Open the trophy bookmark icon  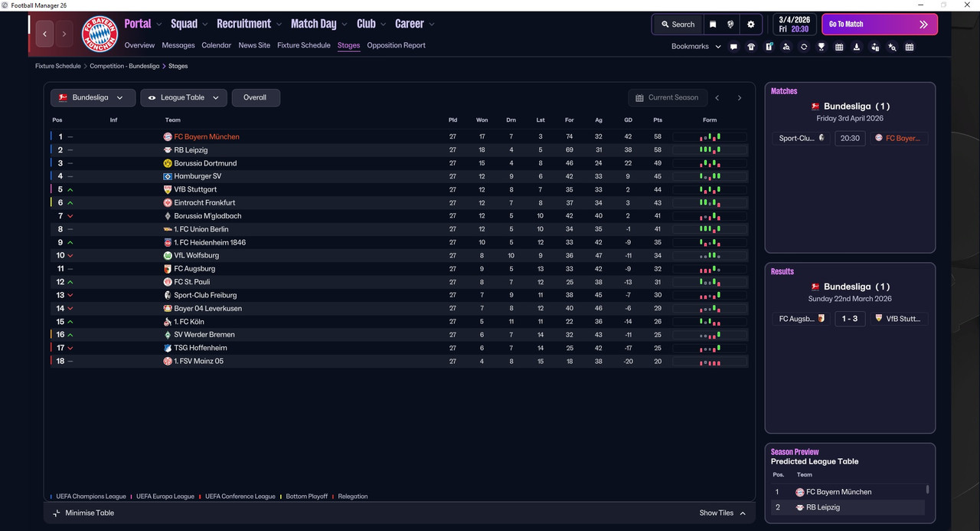pos(822,47)
